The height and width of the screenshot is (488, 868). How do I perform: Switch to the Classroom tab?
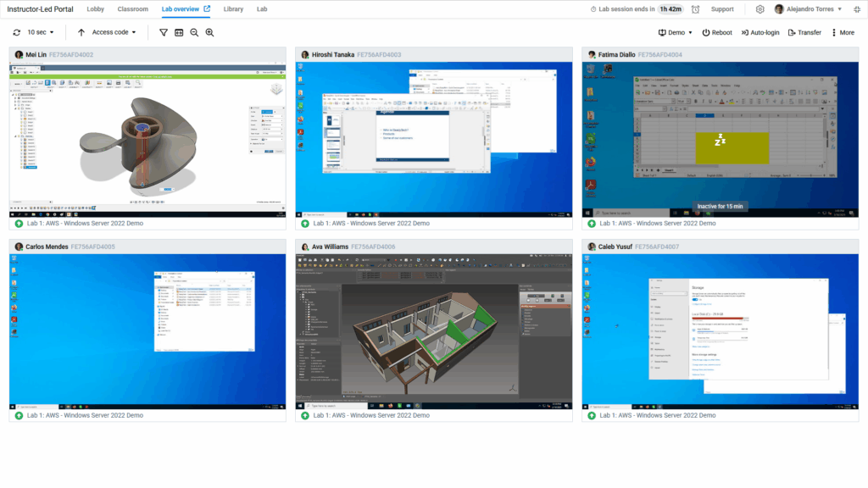point(132,9)
